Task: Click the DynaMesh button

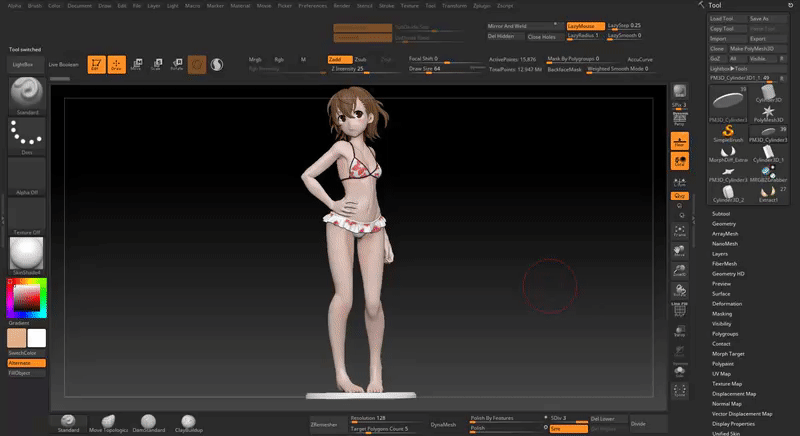Action: coord(443,424)
